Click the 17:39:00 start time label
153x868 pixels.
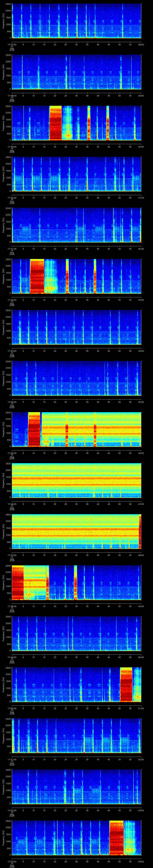pyautogui.click(x=12, y=147)
